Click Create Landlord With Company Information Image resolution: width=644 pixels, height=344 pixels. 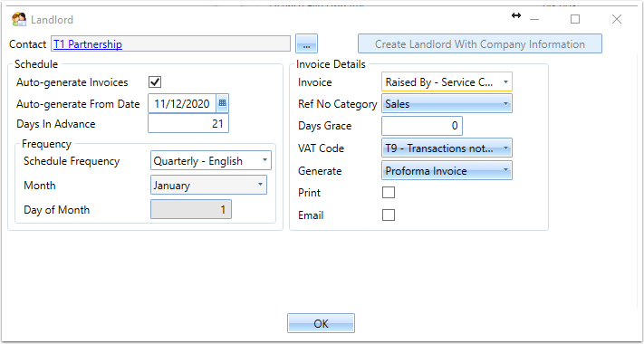(480, 44)
